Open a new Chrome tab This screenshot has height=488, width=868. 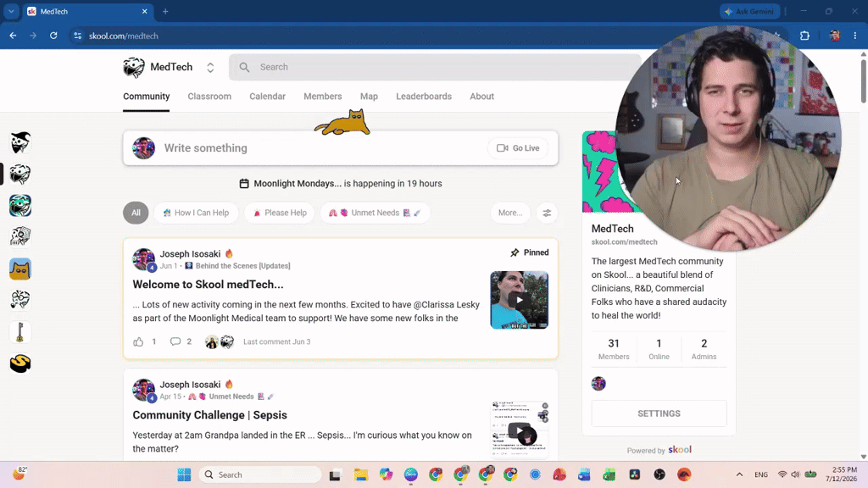click(x=165, y=11)
